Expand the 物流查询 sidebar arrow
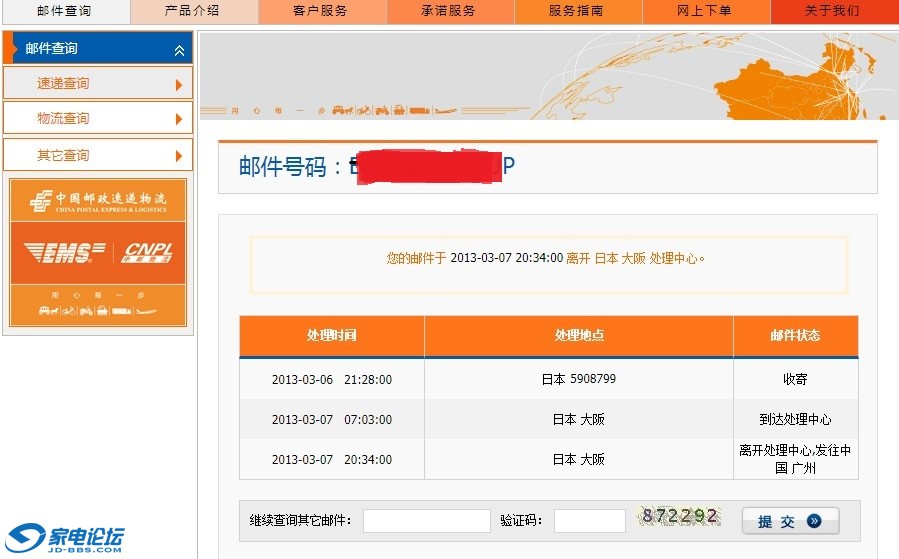899x559 pixels. [x=179, y=119]
